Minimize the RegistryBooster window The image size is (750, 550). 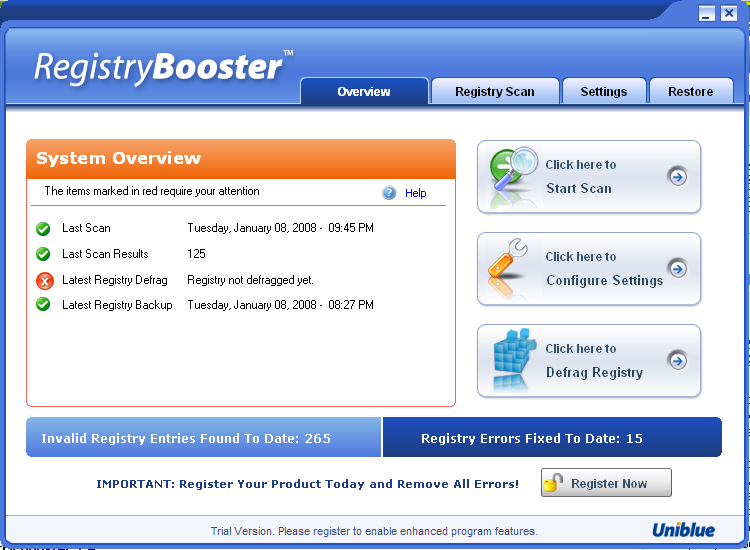click(x=706, y=13)
